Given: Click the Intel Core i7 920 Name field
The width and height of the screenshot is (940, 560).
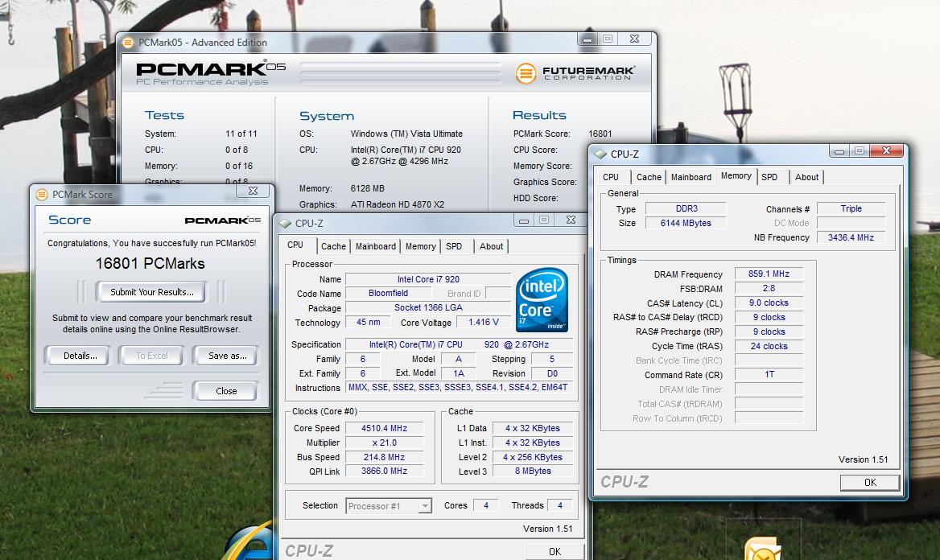Looking at the screenshot, I should tap(428, 279).
